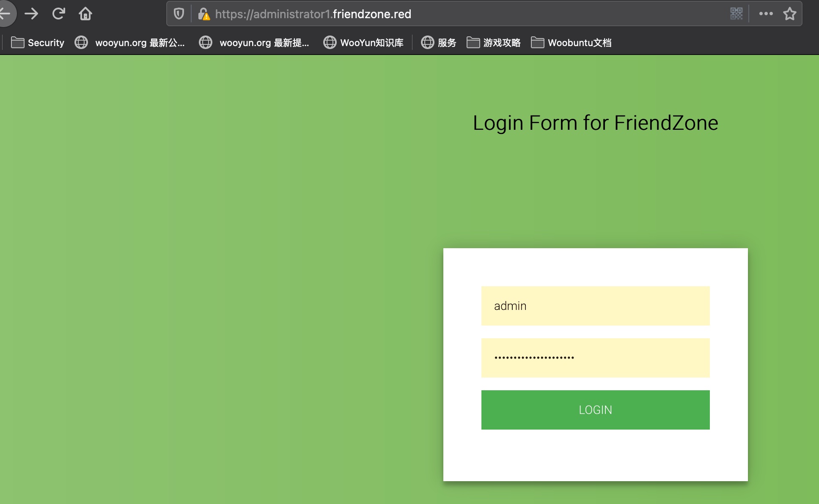
Task: Click the browser back arrow button
Action: (5, 14)
